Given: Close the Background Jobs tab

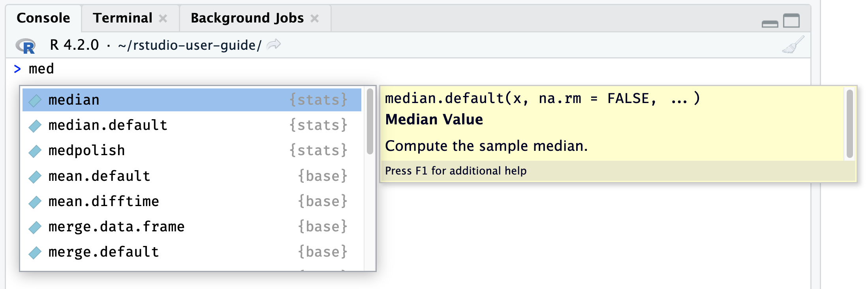Looking at the screenshot, I should [315, 18].
